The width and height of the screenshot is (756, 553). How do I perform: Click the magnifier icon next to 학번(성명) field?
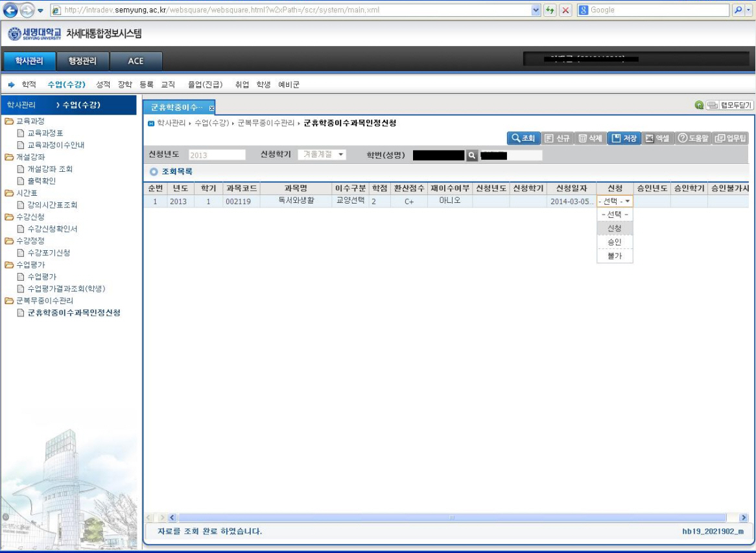pos(472,155)
